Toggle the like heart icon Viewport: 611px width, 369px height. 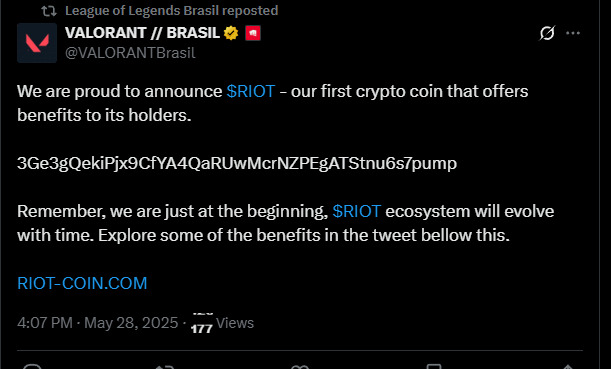pos(300,366)
